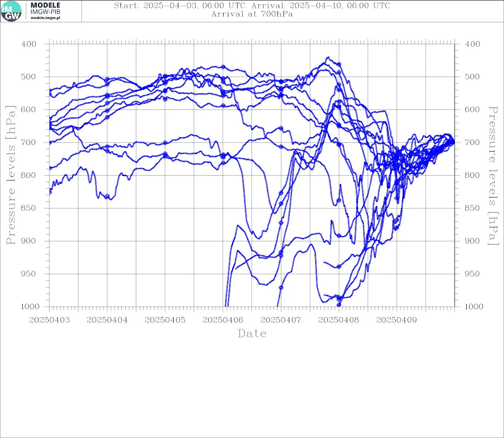This screenshot has width=504, height=438.
Task: Click trajectory convergence point at 700 hPa arrival
Action: 453,142
